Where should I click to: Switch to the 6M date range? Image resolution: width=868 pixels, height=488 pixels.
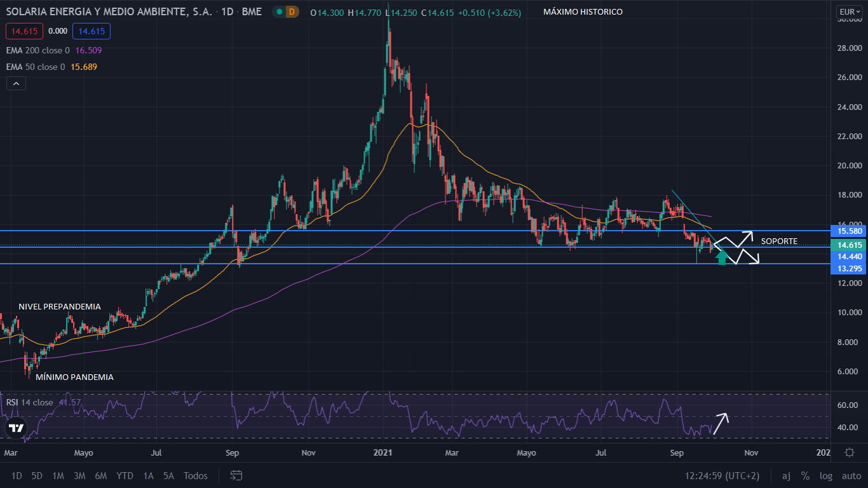click(x=100, y=475)
